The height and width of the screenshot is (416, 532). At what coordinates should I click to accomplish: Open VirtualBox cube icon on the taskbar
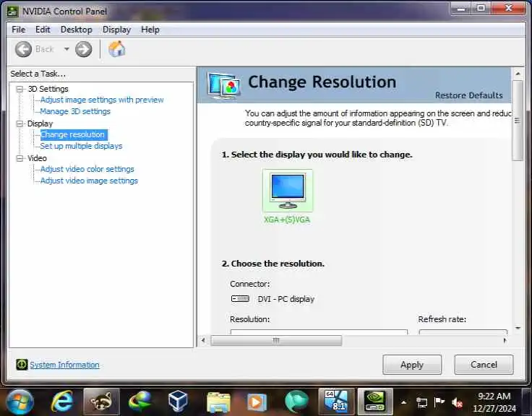tap(178, 402)
